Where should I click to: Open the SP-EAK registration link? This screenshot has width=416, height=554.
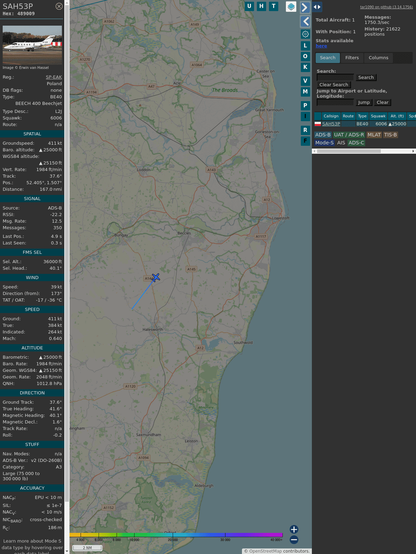(x=54, y=77)
